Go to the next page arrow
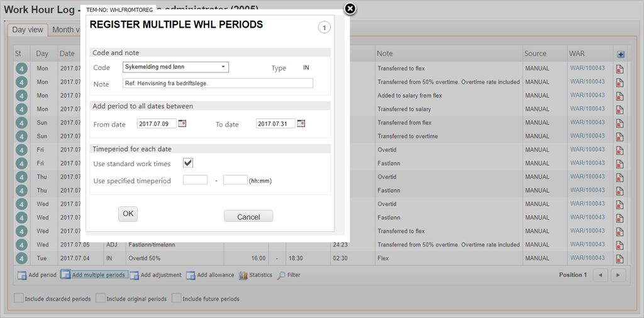Screen dimensions: 644x318 (x=618, y=275)
